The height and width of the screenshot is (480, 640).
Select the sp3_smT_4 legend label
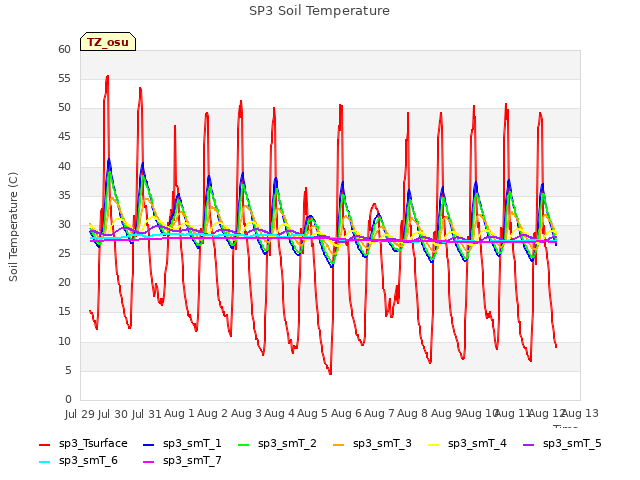pos(477,444)
